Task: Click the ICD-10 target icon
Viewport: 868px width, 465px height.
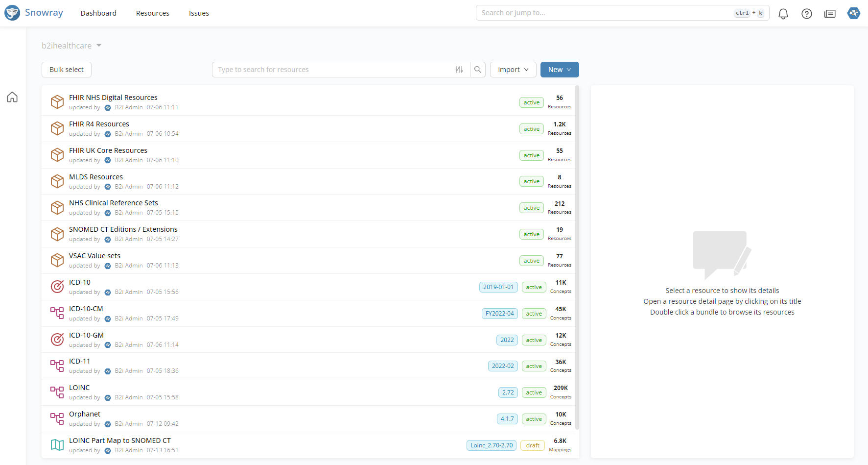Action: pos(57,287)
